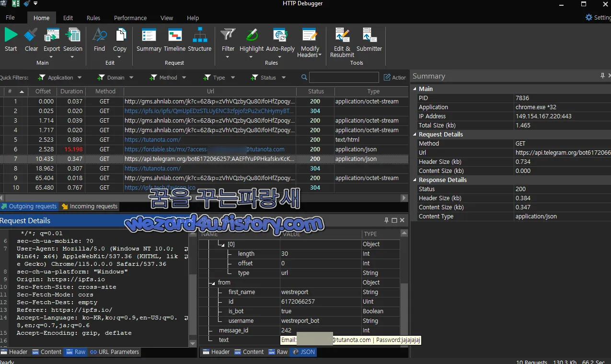Switch to the response JSON tab

click(x=303, y=352)
